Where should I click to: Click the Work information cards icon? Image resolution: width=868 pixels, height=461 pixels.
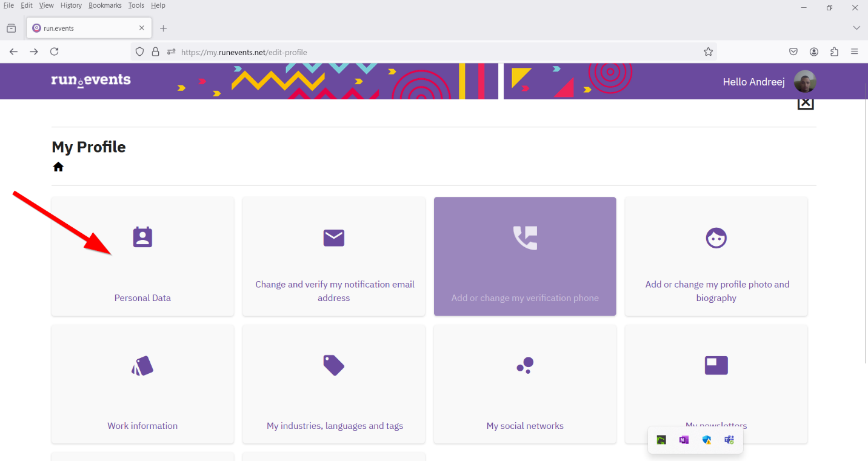[142, 365]
